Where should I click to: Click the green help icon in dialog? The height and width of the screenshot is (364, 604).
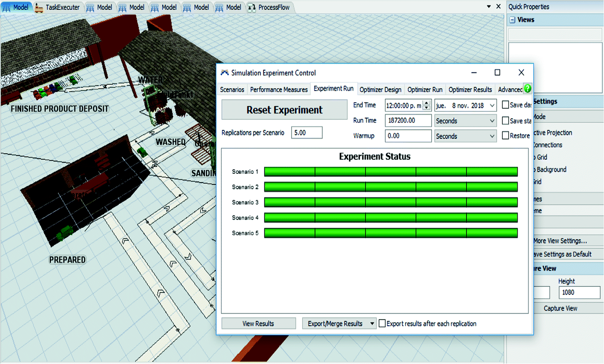coord(527,89)
